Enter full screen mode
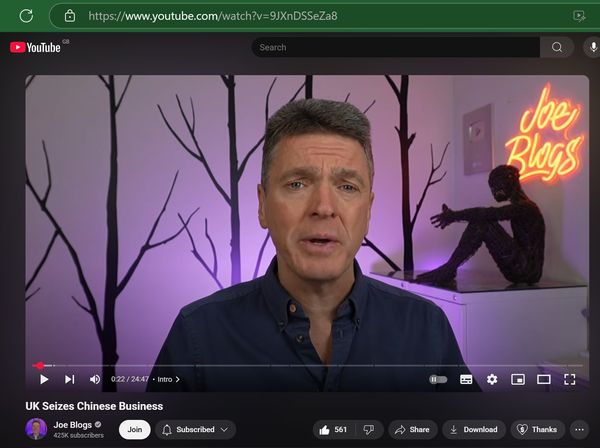Screen dimensions: 600x448 [x=569, y=379]
